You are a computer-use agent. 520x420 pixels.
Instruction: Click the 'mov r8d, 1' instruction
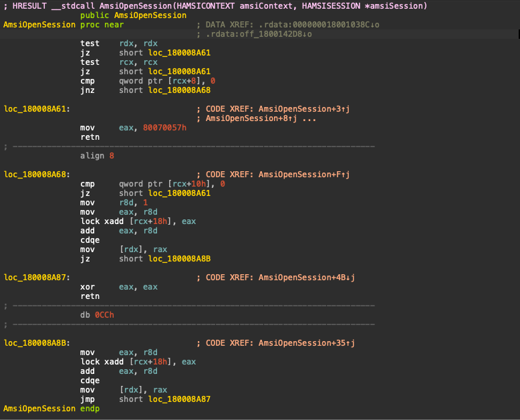(x=114, y=203)
